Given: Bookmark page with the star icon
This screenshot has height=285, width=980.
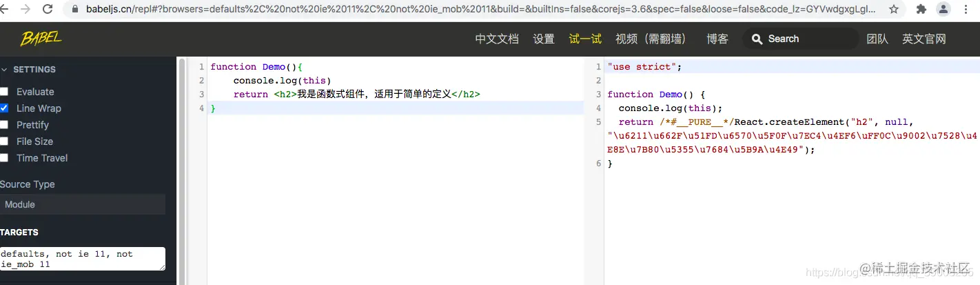Looking at the screenshot, I should pyautogui.click(x=894, y=10).
